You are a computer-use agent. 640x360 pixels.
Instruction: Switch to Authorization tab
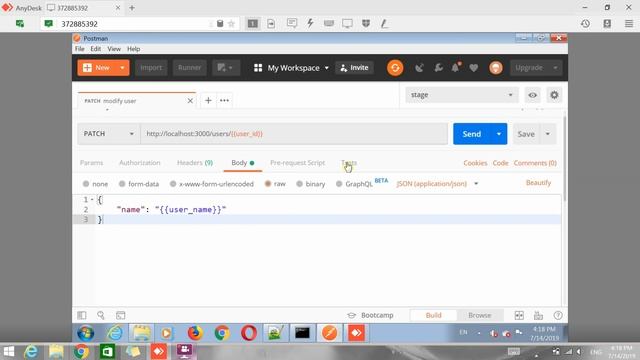pyautogui.click(x=140, y=163)
